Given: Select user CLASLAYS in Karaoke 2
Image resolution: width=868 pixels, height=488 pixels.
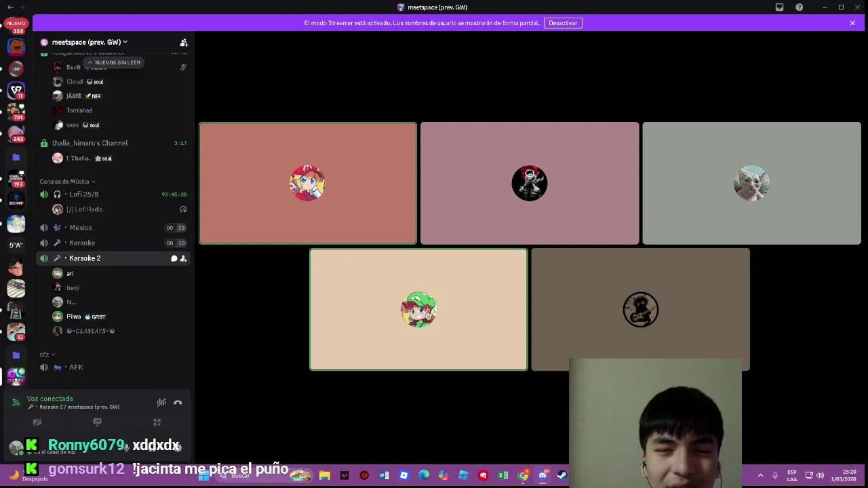Looking at the screenshot, I should click(x=90, y=331).
